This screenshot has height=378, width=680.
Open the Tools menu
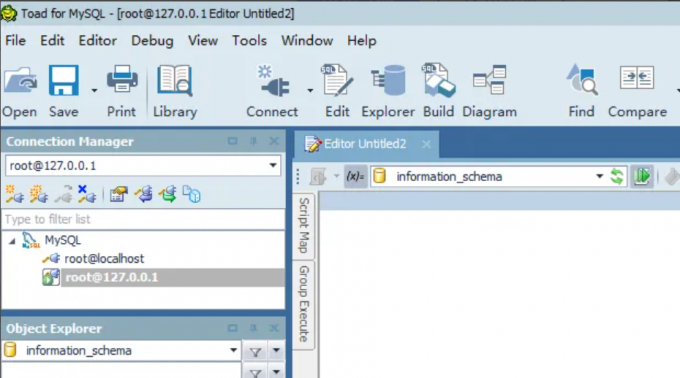[249, 41]
